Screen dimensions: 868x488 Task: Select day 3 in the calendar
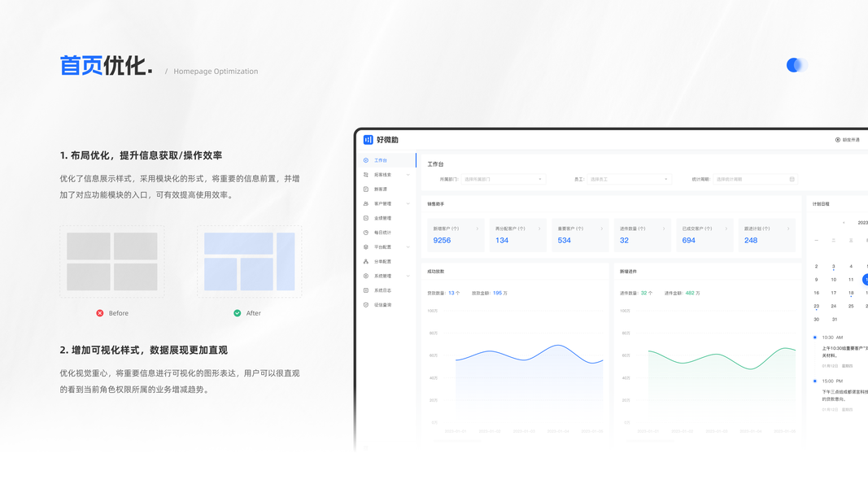point(833,267)
